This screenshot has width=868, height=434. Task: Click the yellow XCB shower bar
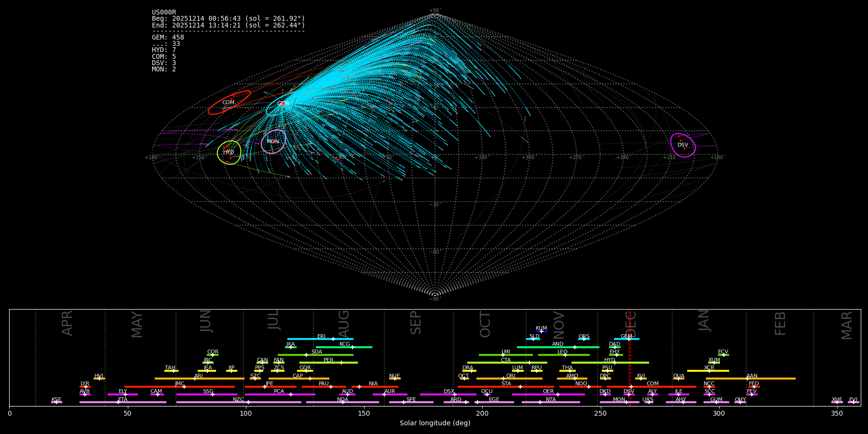click(708, 371)
